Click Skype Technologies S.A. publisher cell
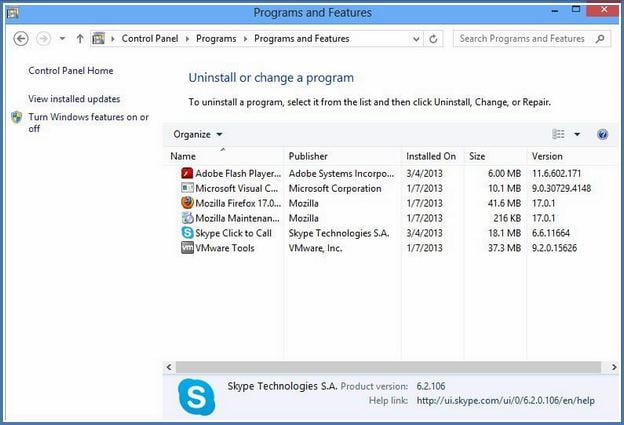The height and width of the screenshot is (425, 624). [x=339, y=233]
